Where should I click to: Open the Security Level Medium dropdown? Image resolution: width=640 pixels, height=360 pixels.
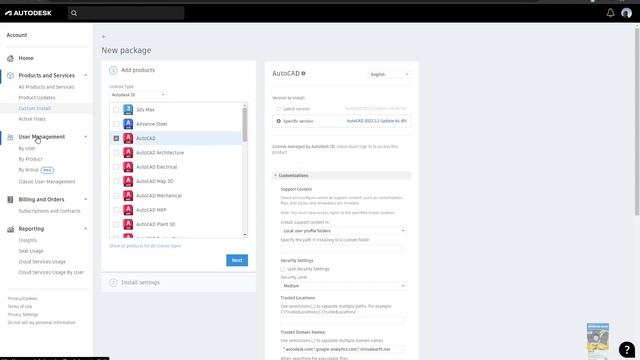coord(343,286)
